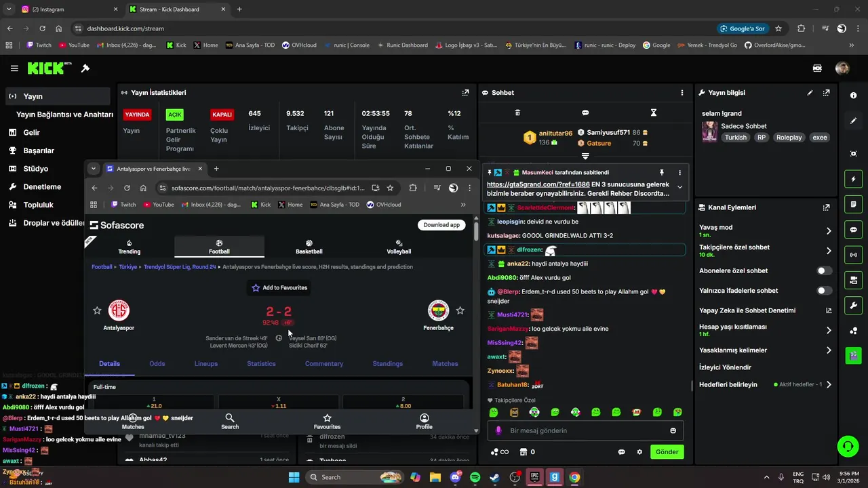Click Trendyol Süper Lig breadcrumb link

[x=180, y=267]
